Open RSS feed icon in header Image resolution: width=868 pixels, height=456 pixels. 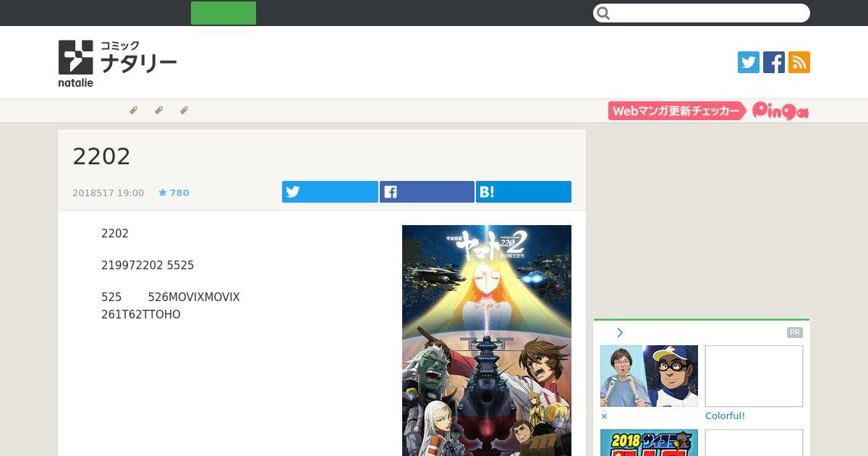[799, 62]
